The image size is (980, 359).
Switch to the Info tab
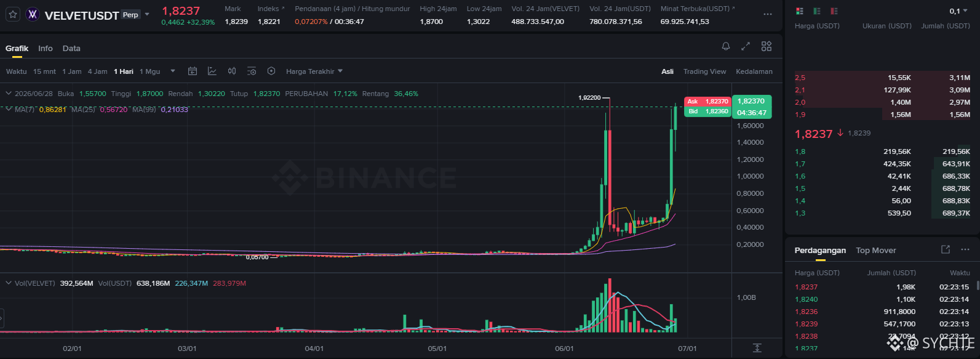[x=46, y=48]
